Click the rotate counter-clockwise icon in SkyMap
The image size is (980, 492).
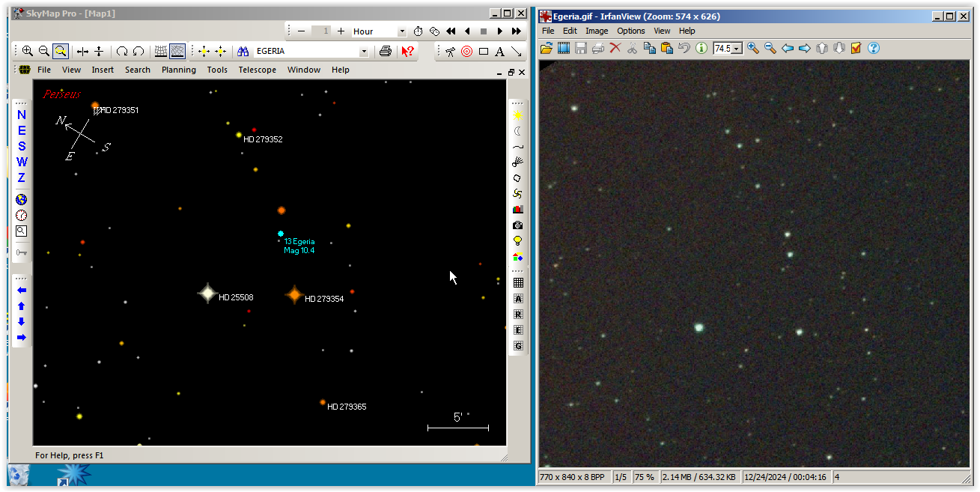[x=139, y=51]
